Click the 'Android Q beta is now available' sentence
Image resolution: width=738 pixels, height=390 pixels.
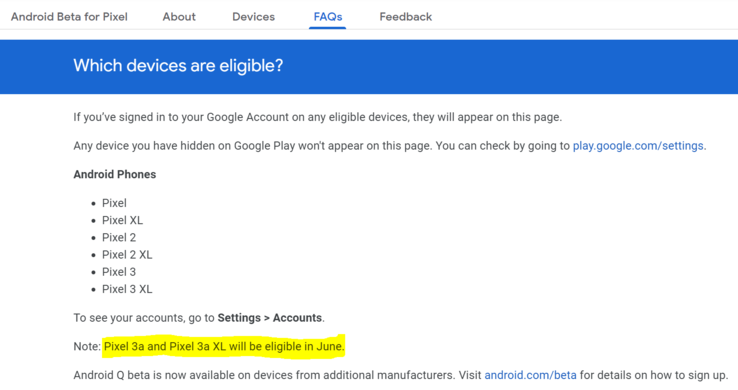[264, 375]
